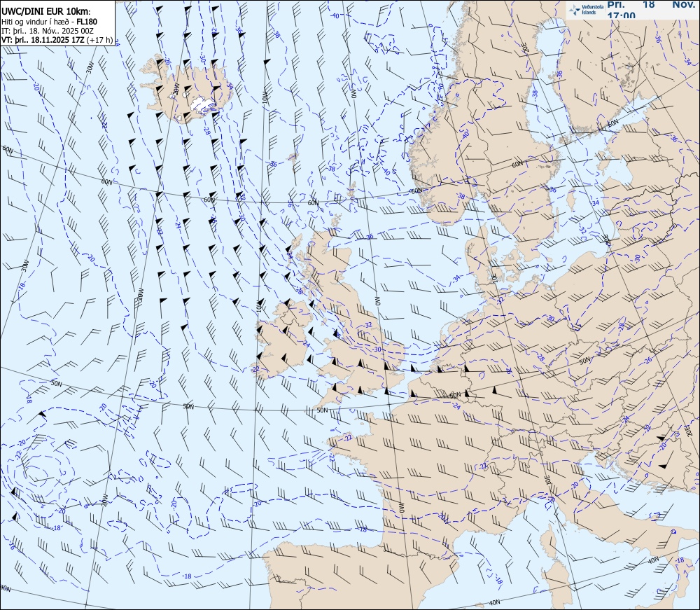Select the "Hiti og vindur í hæð" subtitle
This screenshot has height=610, width=700.
(35, 22)
